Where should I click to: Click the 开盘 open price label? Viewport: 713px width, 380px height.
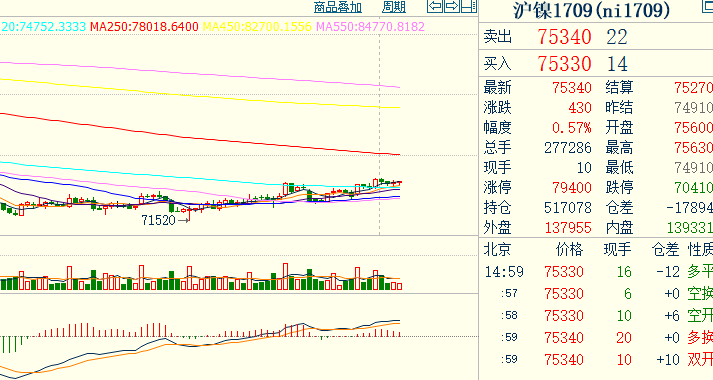pos(619,128)
